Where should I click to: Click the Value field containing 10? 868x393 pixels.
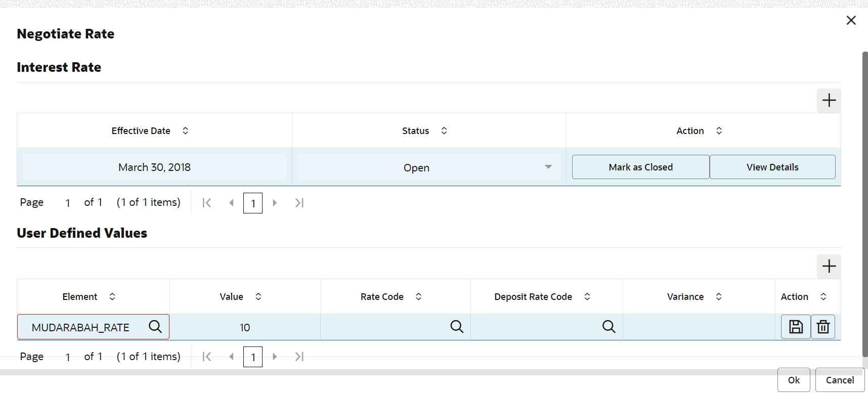pyautogui.click(x=245, y=327)
